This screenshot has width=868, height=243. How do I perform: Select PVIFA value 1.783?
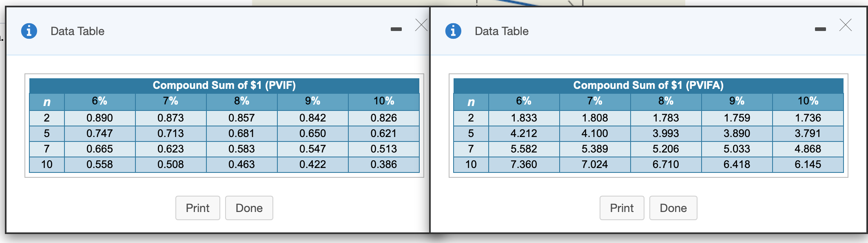[x=666, y=118]
